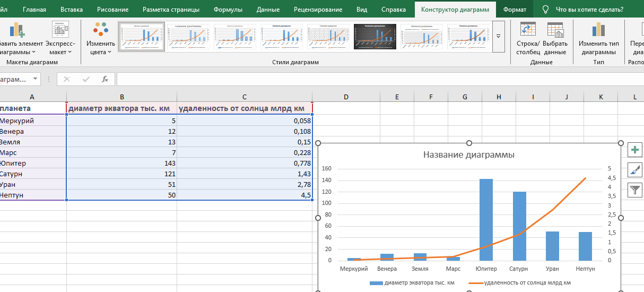This screenshot has height=292, width=644.
Task: Open the Name Box dropdown arrow
Action: pyautogui.click(x=36, y=79)
